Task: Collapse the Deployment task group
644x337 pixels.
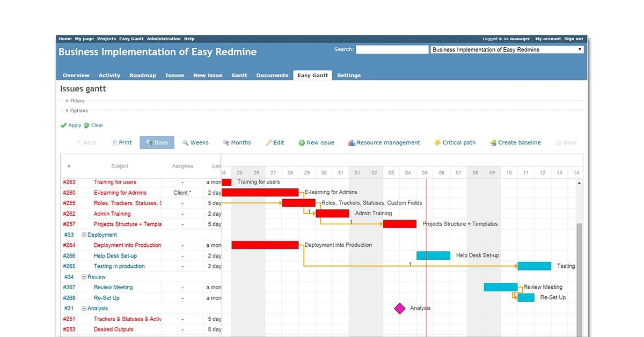Action: click(x=84, y=235)
